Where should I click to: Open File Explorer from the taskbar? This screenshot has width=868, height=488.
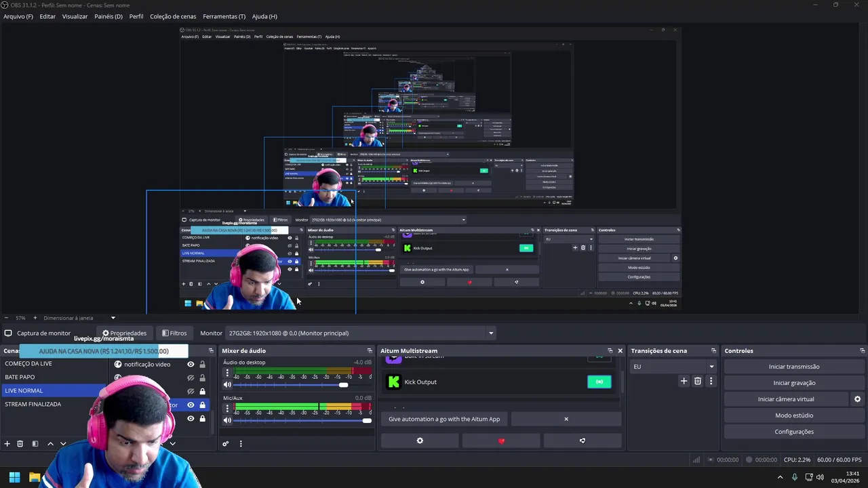35,477
